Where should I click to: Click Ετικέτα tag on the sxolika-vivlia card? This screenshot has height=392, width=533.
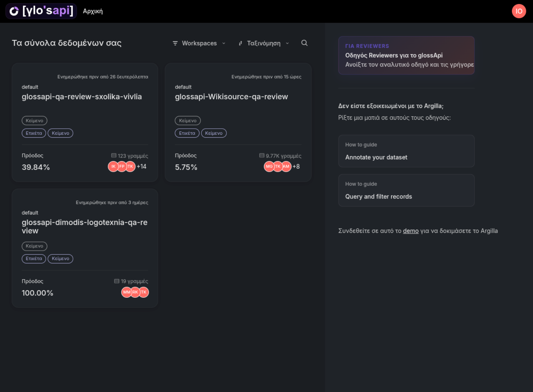pyautogui.click(x=34, y=133)
